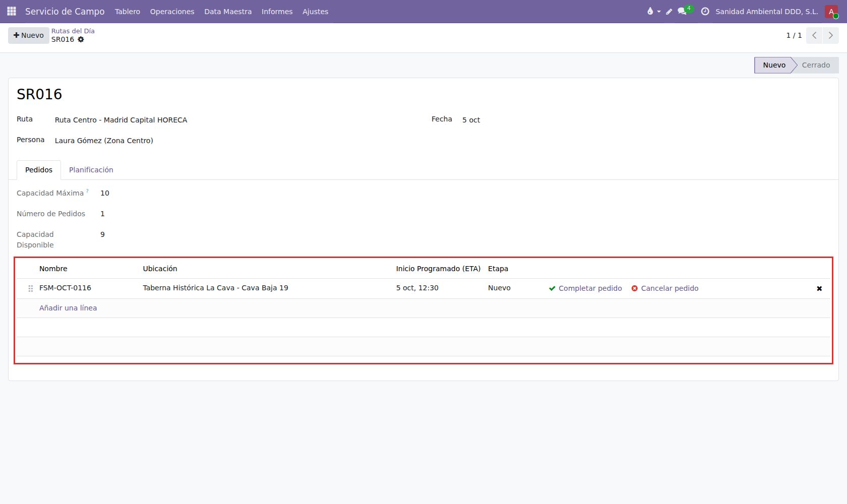Edit the Capacidad Máxima value 10
847x504 pixels.
105,193
